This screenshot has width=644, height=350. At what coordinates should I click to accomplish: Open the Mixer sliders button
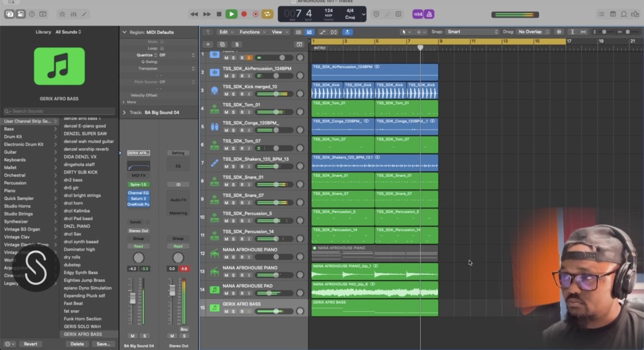pyautogui.click(x=74, y=14)
